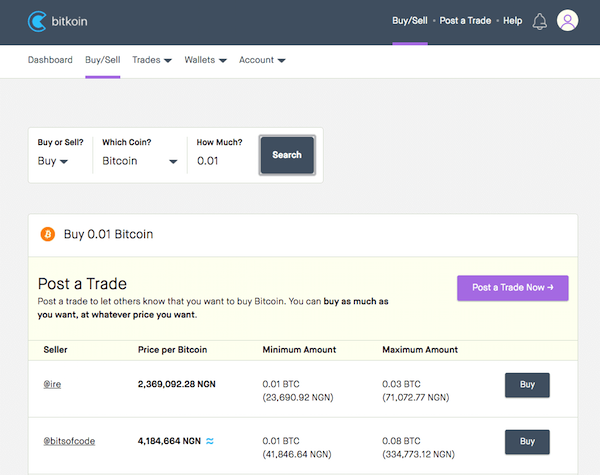Click the (41,846.64 NGN) minimum value
The height and width of the screenshot is (475, 600).
297,454
